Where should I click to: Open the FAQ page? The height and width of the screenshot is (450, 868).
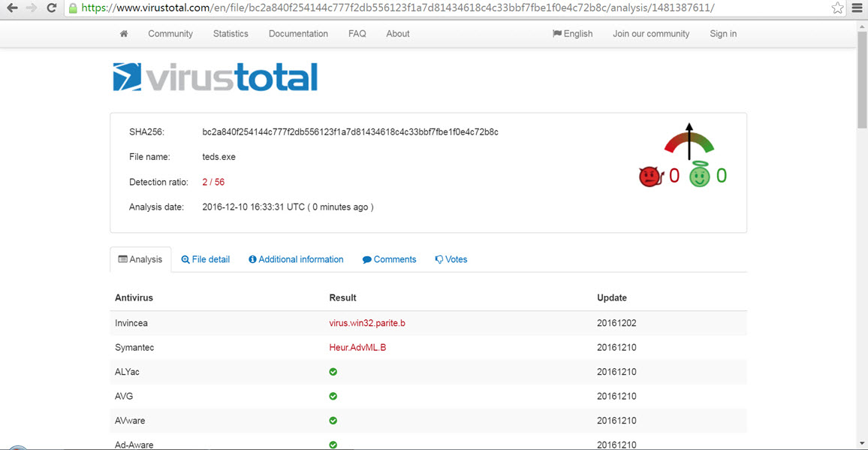click(357, 34)
